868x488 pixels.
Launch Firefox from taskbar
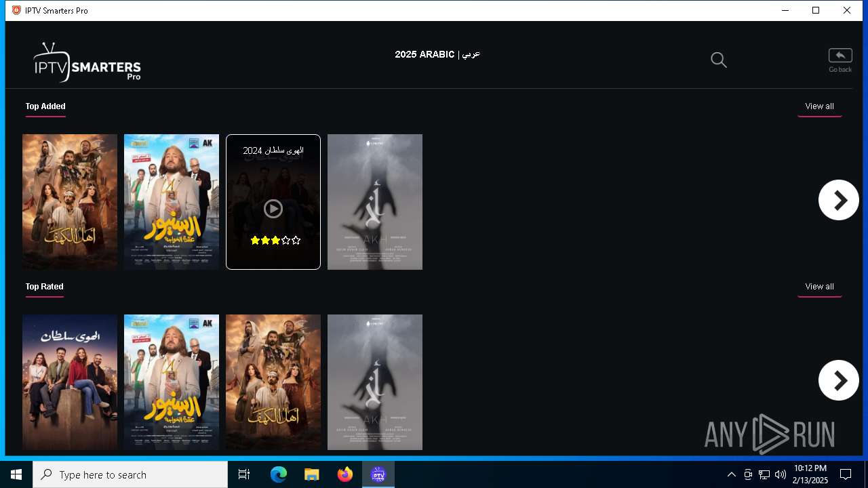(x=345, y=474)
